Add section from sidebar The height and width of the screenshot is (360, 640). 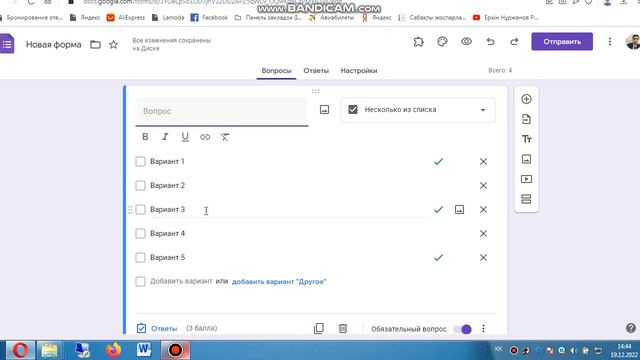pyautogui.click(x=526, y=199)
